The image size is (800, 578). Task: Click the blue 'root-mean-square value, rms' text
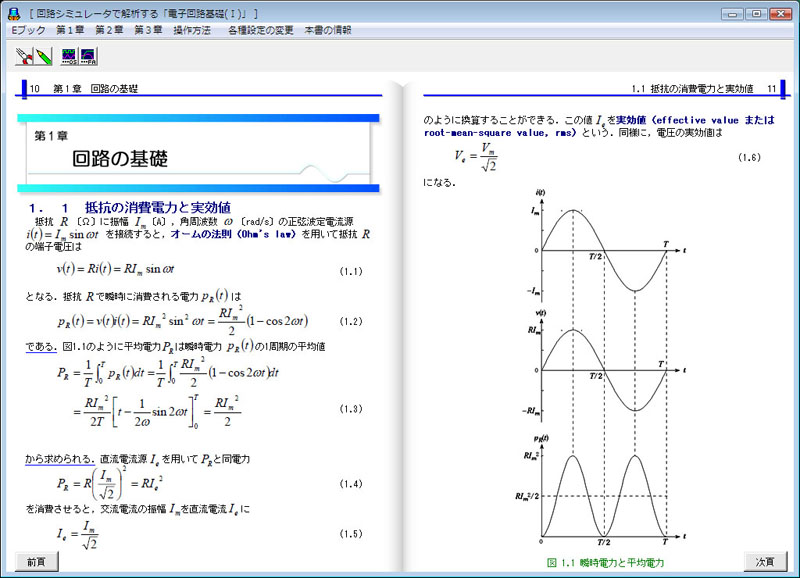pyautogui.click(x=500, y=133)
